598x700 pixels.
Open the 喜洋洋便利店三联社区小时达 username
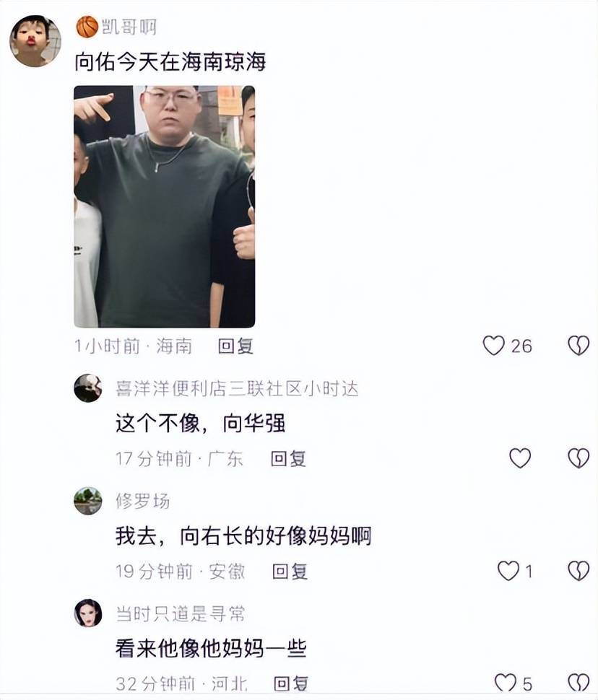click(x=237, y=389)
